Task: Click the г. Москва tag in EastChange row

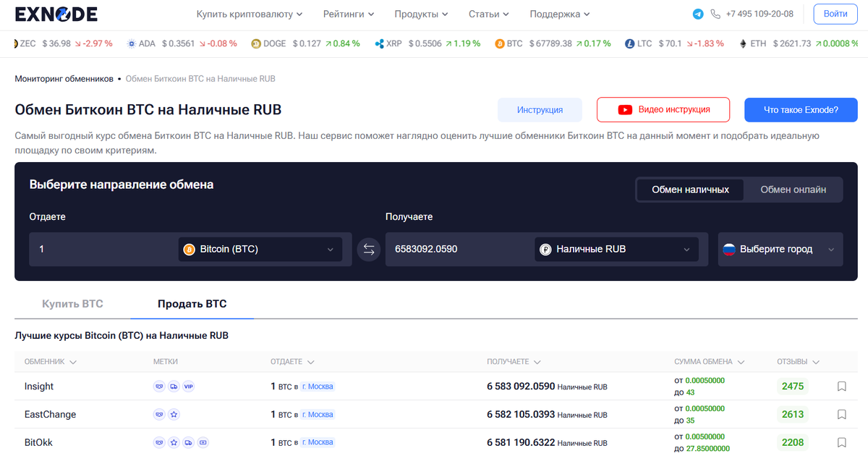Action: coord(318,415)
